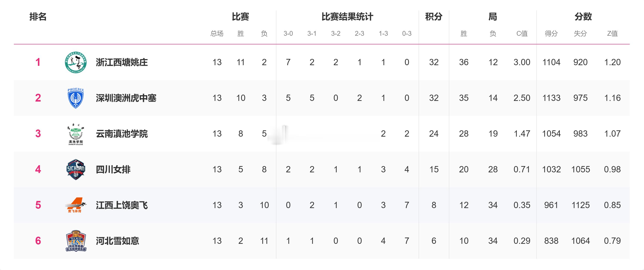Open the 河北雪如意 team name
Image resolution: width=644 pixels, height=270 pixels.
pos(118,241)
